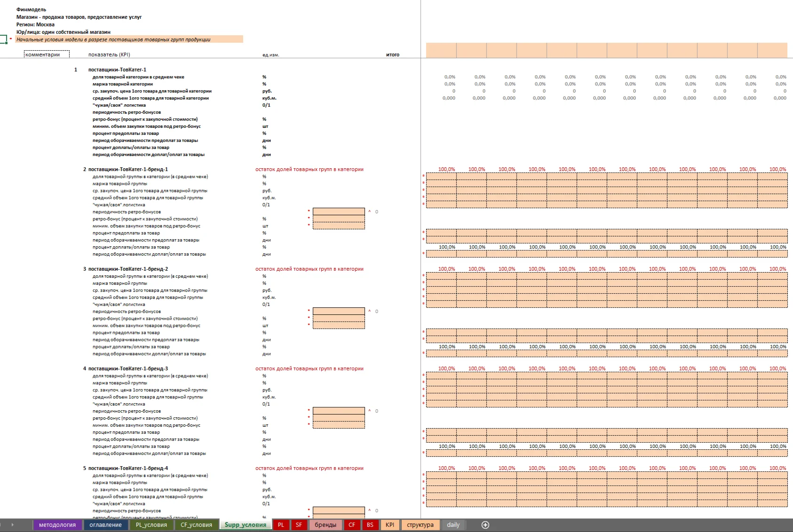Click периодичность ретро-бонусов input for бренд-1

tap(339, 211)
